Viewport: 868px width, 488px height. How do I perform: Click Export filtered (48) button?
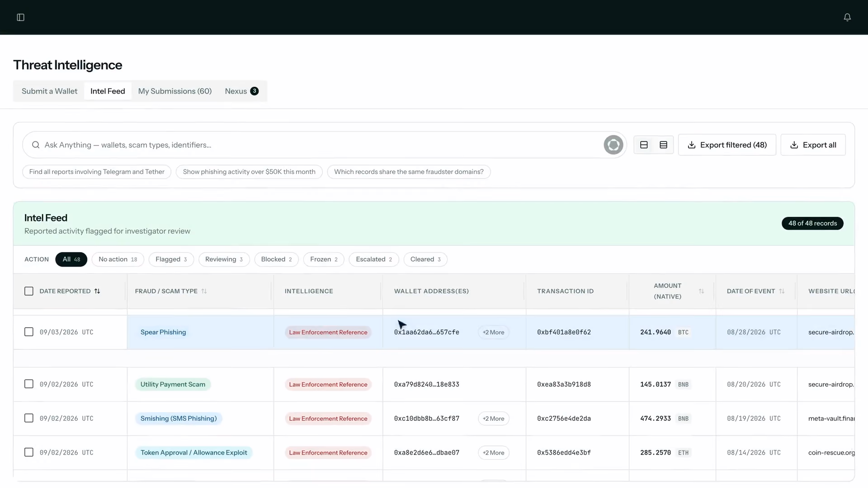727,145
